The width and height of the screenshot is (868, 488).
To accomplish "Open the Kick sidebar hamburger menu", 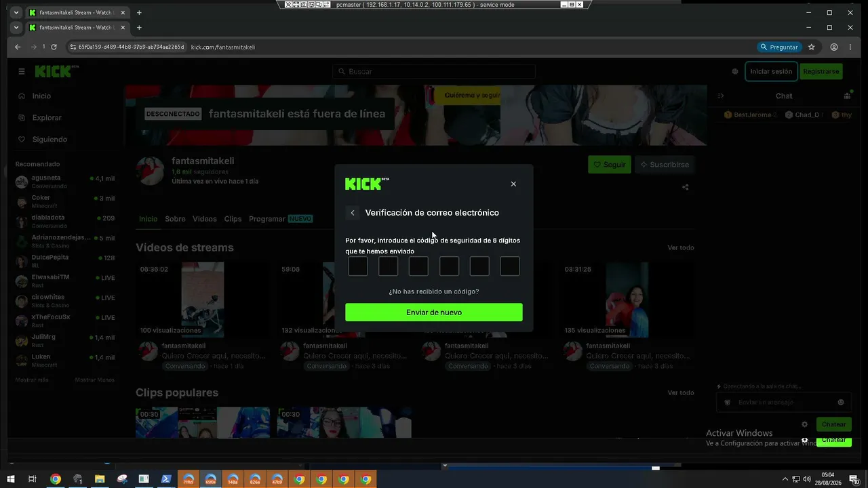I will click(x=22, y=71).
